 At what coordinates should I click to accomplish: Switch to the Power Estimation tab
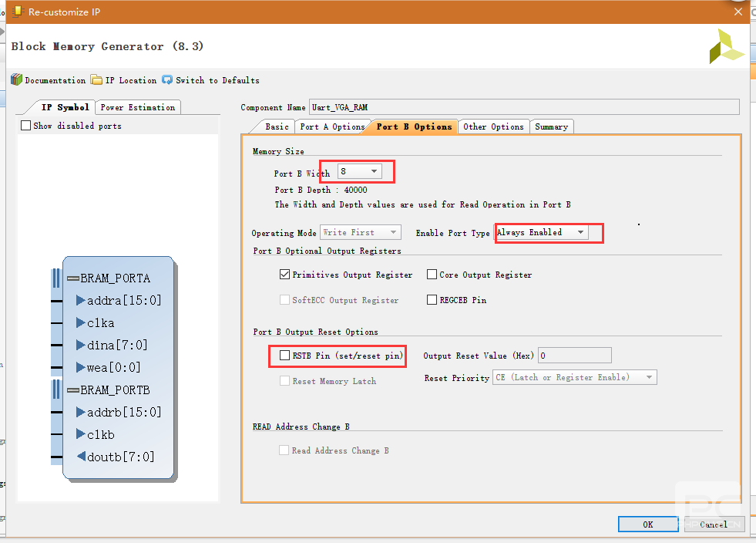pyautogui.click(x=138, y=107)
